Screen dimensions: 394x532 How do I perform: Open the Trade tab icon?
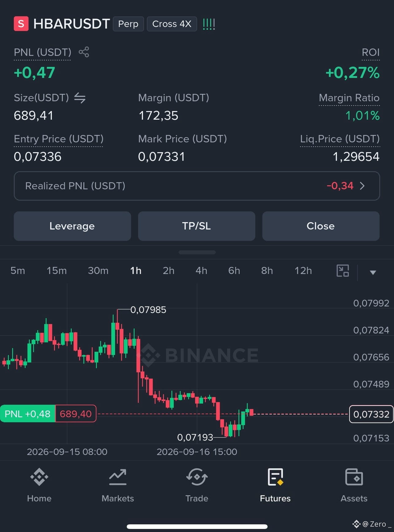[x=197, y=477]
